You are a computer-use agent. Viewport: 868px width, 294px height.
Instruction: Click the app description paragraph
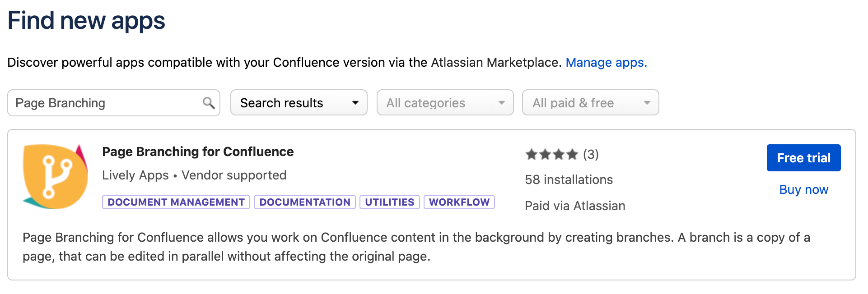(415, 247)
